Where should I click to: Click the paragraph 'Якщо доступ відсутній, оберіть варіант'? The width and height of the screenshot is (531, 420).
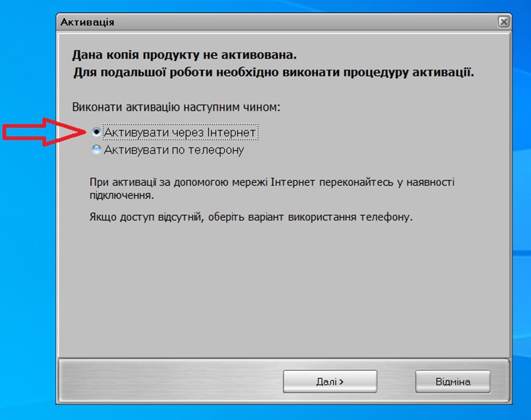pyautogui.click(x=251, y=216)
